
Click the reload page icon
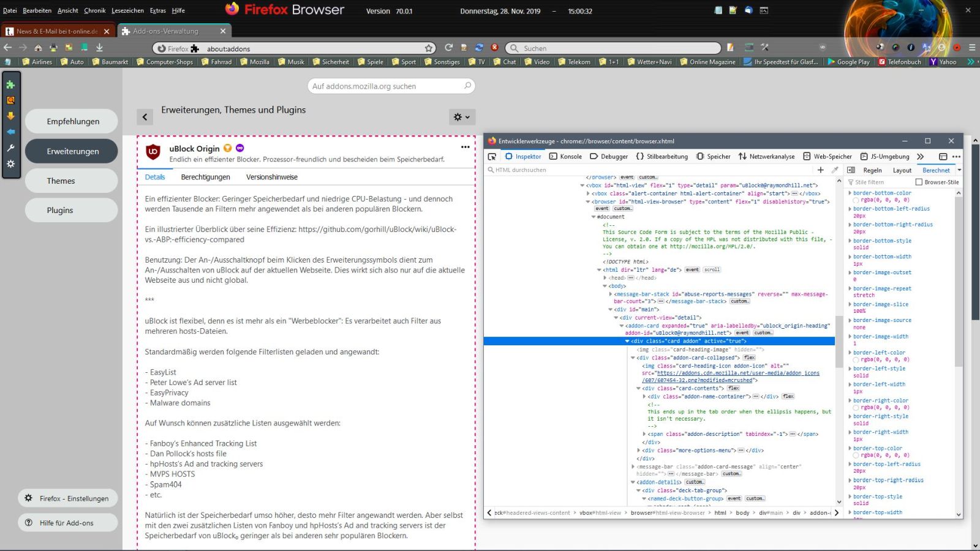(x=448, y=48)
